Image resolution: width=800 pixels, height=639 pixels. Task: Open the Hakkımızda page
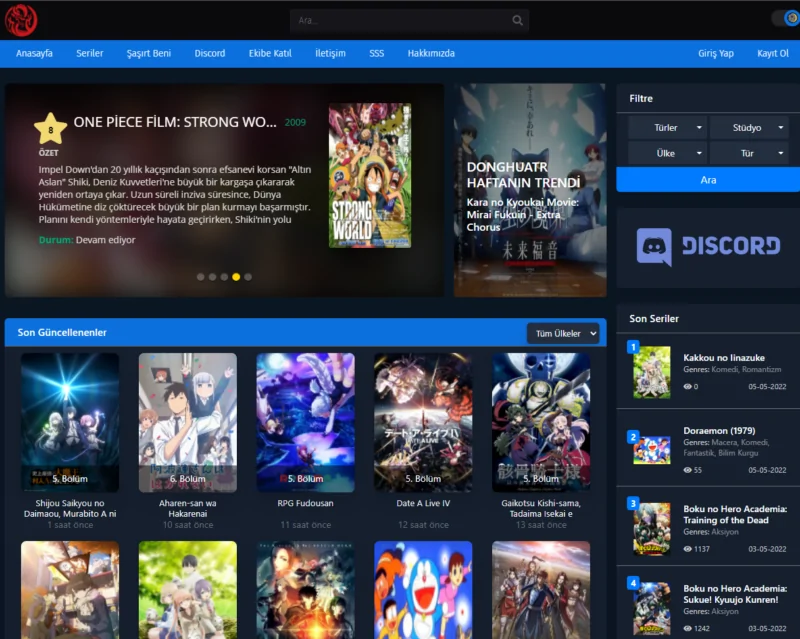point(431,53)
